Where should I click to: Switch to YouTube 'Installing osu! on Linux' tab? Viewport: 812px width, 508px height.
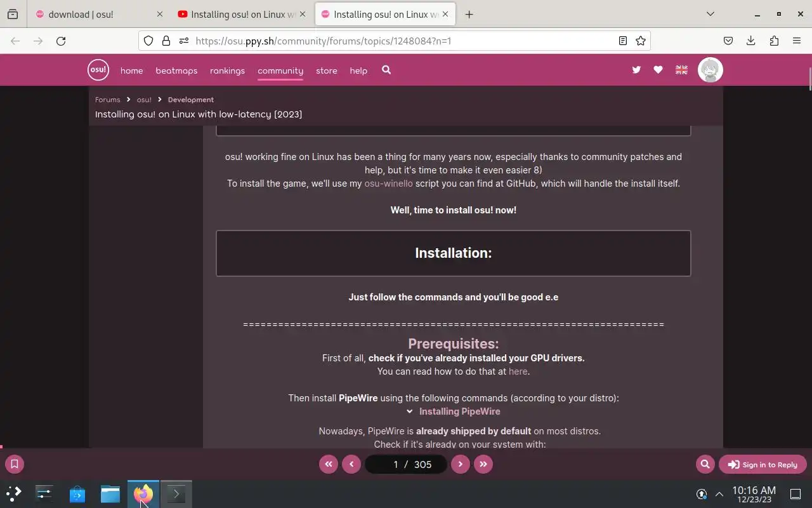click(x=242, y=14)
